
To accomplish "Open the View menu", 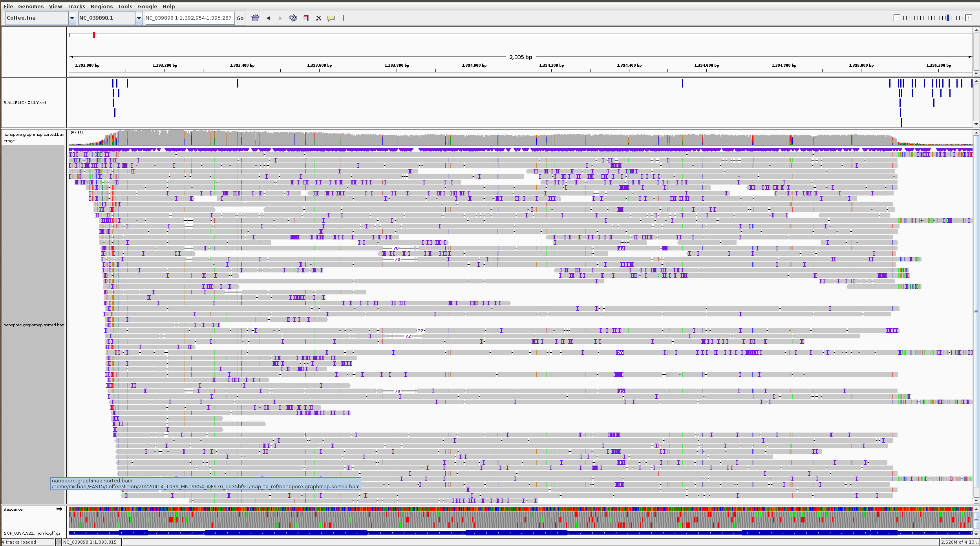I will pyautogui.click(x=55, y=6).
